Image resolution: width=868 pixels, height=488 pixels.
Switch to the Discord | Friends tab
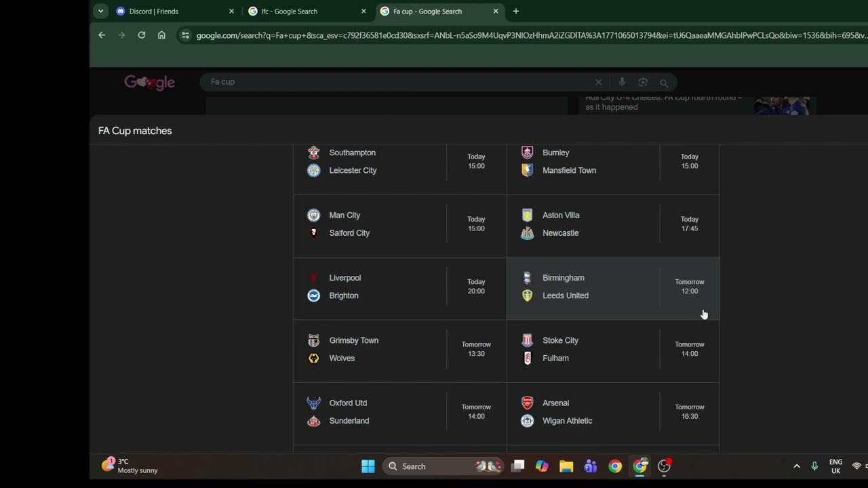(x=174, y=11)
